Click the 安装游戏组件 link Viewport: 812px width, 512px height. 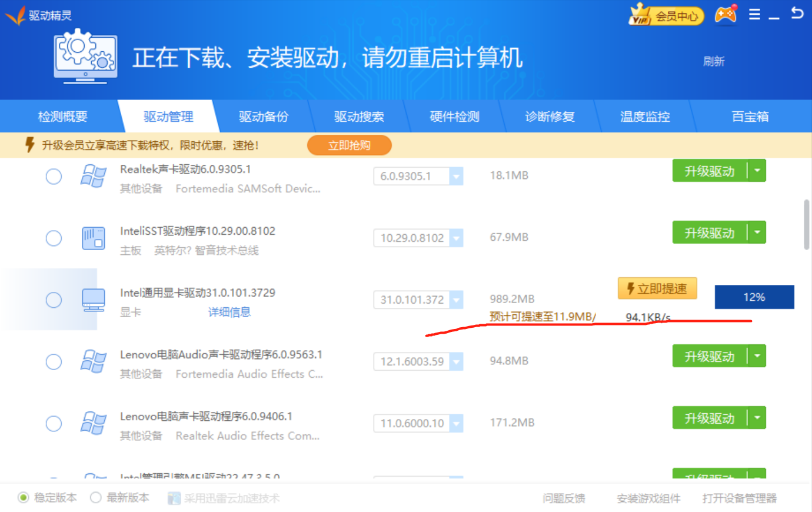tap(648, 498)
